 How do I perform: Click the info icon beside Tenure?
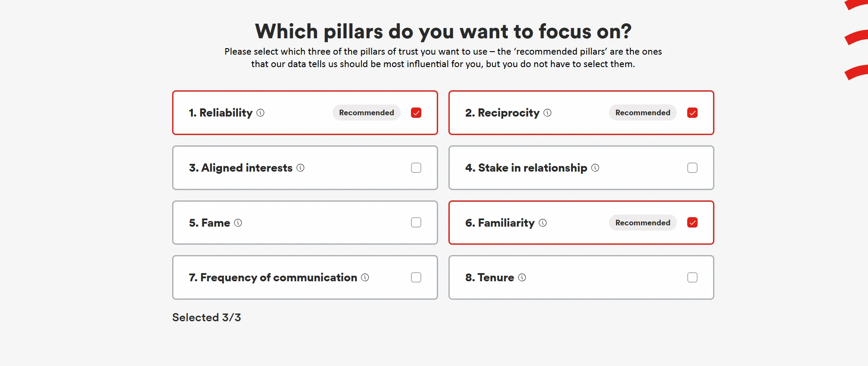click(522, 277)
